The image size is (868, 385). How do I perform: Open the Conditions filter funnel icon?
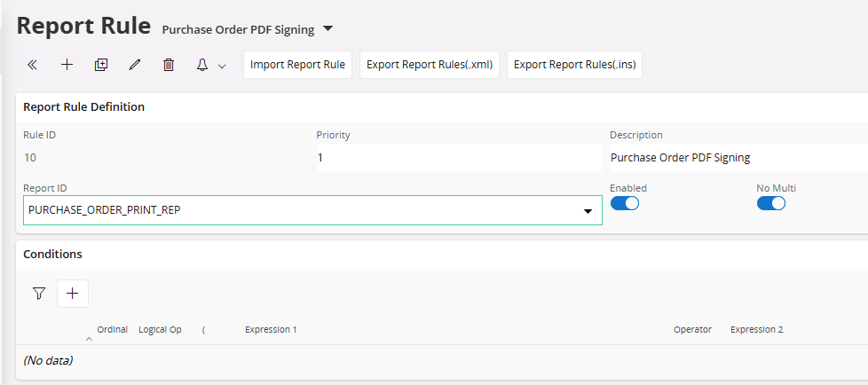pyautogui.click(x=38, y=294)
